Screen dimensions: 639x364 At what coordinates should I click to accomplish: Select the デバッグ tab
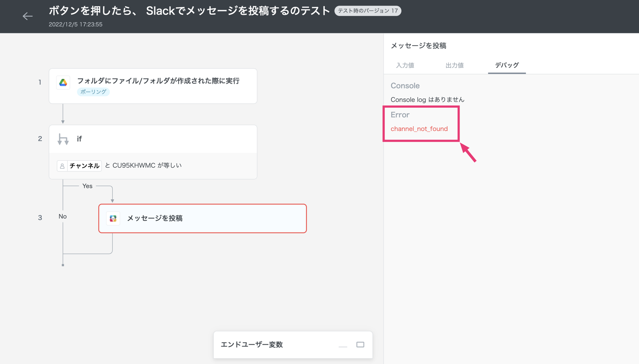[x=506, y=65]
